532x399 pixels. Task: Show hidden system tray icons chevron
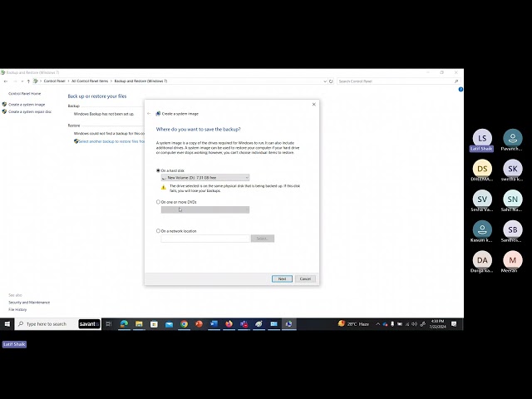click(377, 324)
